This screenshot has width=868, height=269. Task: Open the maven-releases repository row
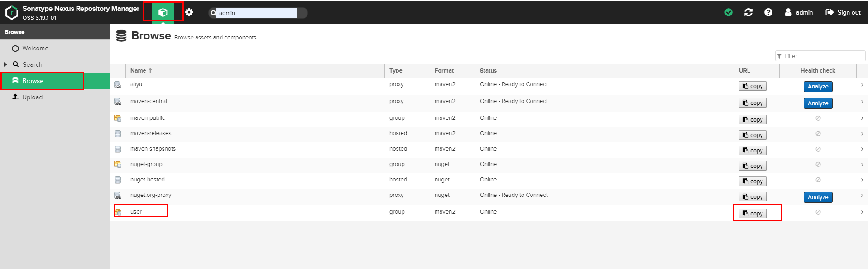[489, 135]
